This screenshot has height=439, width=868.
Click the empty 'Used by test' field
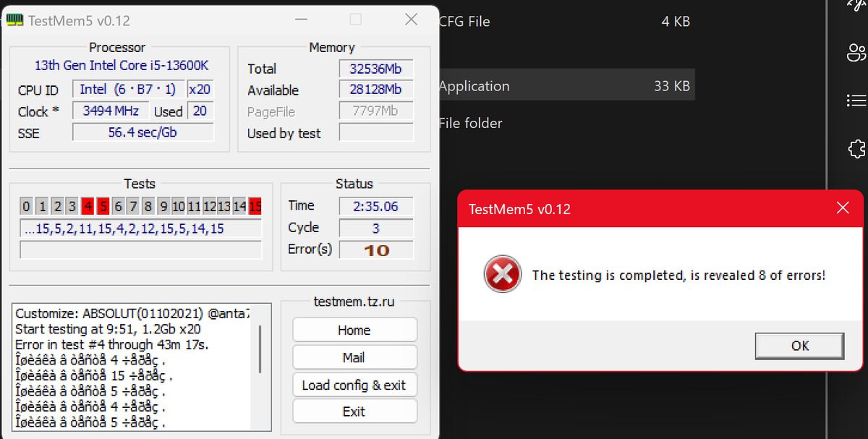coord(376,132)
